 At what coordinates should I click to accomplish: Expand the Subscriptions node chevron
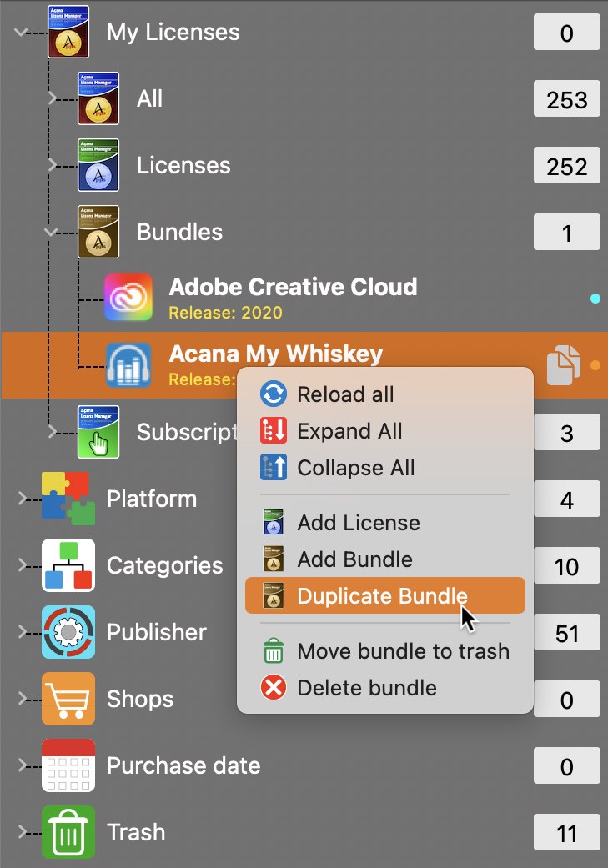pos(52,432)
